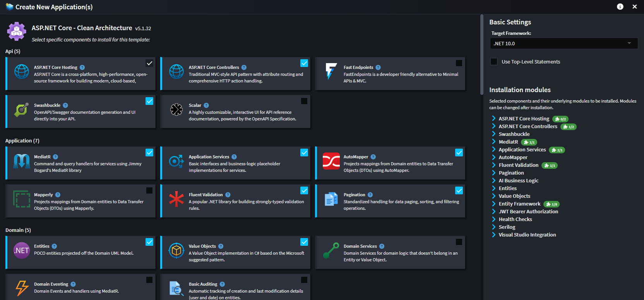644x300 pixels.
Task: Click the ASP.NET Core Clean Architecture template icon
Action: (x=17, y=31)
